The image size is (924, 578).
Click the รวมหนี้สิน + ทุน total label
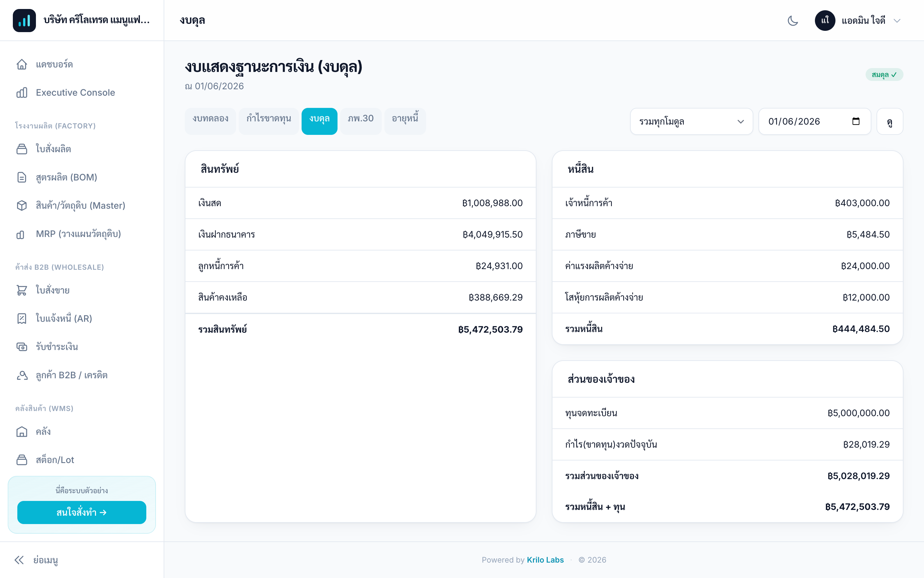point(595,507)
